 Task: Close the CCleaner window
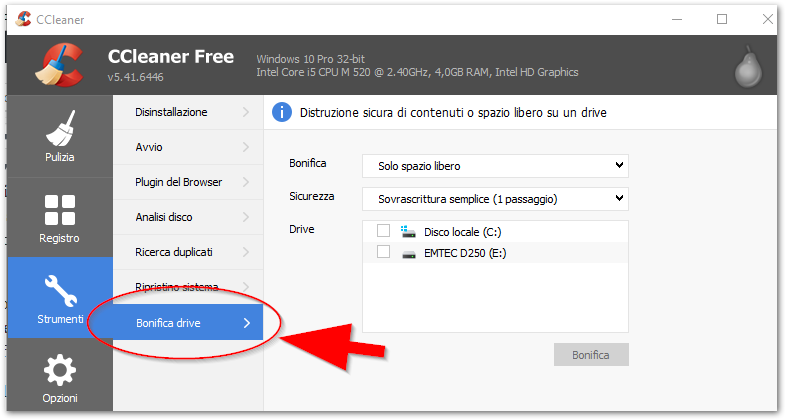point(767,19)
